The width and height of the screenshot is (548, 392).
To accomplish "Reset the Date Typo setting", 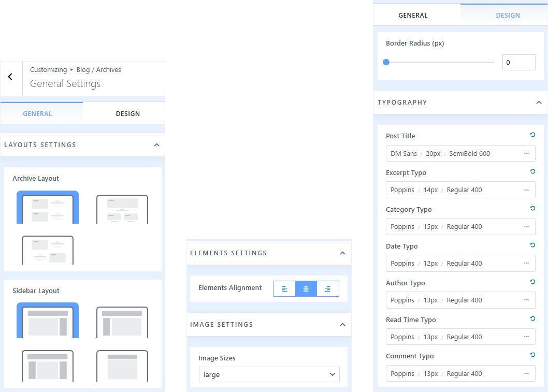I will coord(532,245).
